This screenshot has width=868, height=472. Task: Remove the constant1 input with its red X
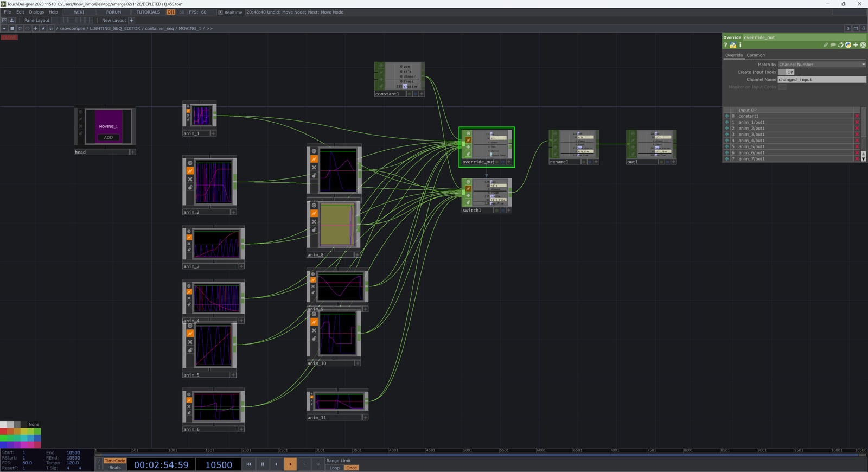pos(857,116)
